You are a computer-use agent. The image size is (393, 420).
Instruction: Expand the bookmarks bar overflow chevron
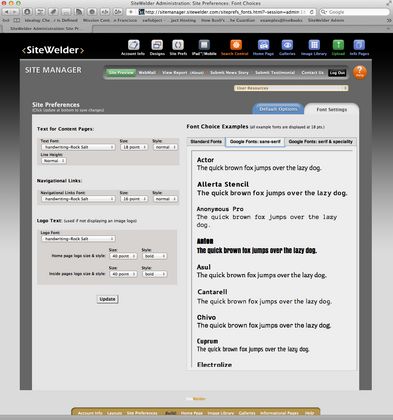(388, 20)
